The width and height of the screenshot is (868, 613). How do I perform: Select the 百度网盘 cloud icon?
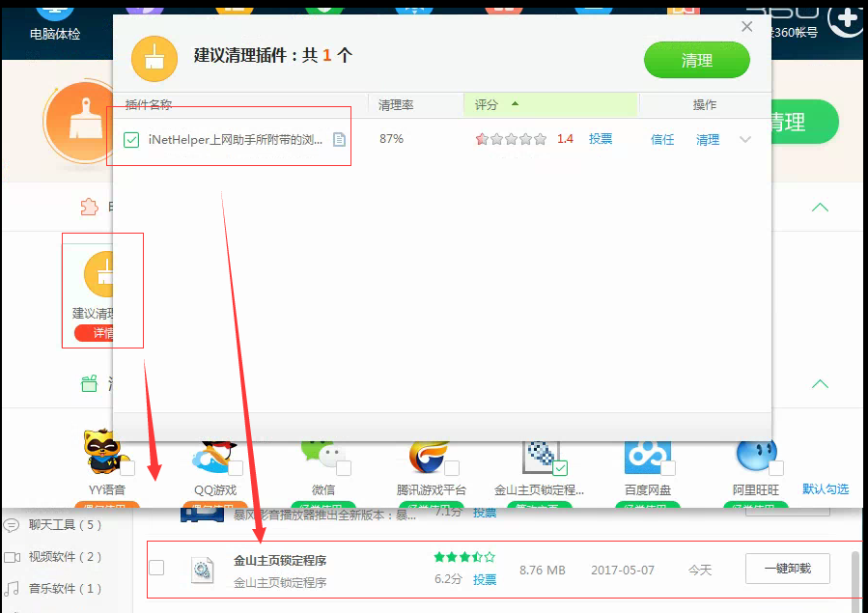(x=648, y=457)
